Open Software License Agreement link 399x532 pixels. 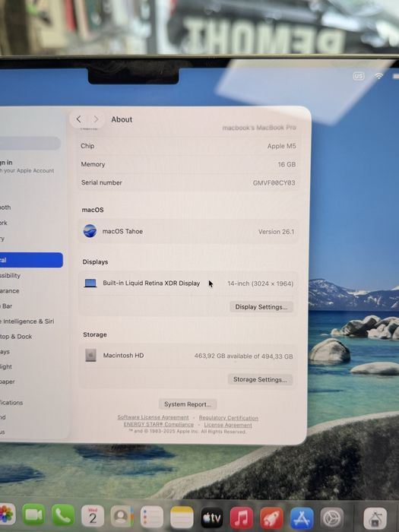[153, 417]
